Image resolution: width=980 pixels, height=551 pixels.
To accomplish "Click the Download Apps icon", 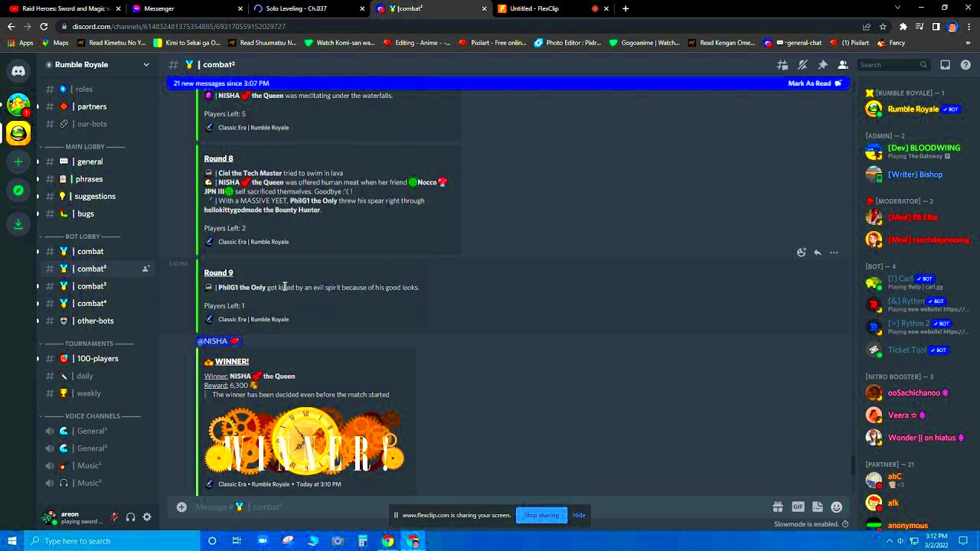I will tap(18, 224).
